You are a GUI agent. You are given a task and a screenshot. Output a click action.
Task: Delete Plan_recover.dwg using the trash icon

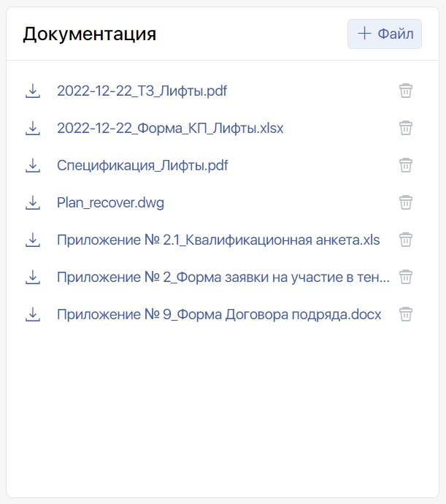[x=406, y=202]
